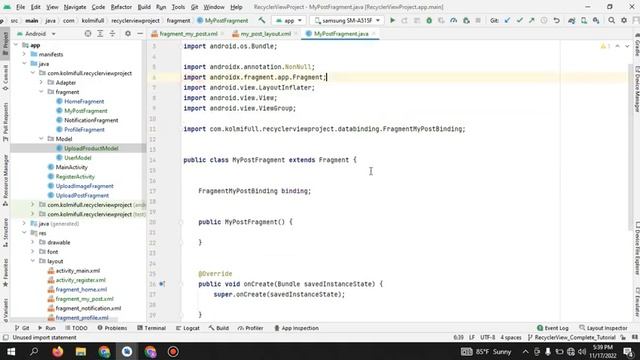Select UploadImageFragment in project tree
The width and height of the screenshot is (640, 360).
(84, 186)
